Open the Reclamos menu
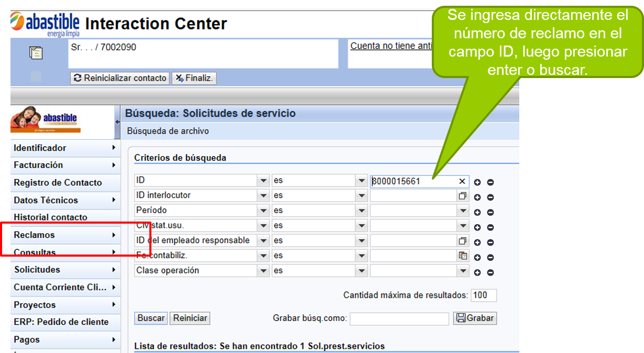This screenshot has height=353, width=644. click(66, 235)
